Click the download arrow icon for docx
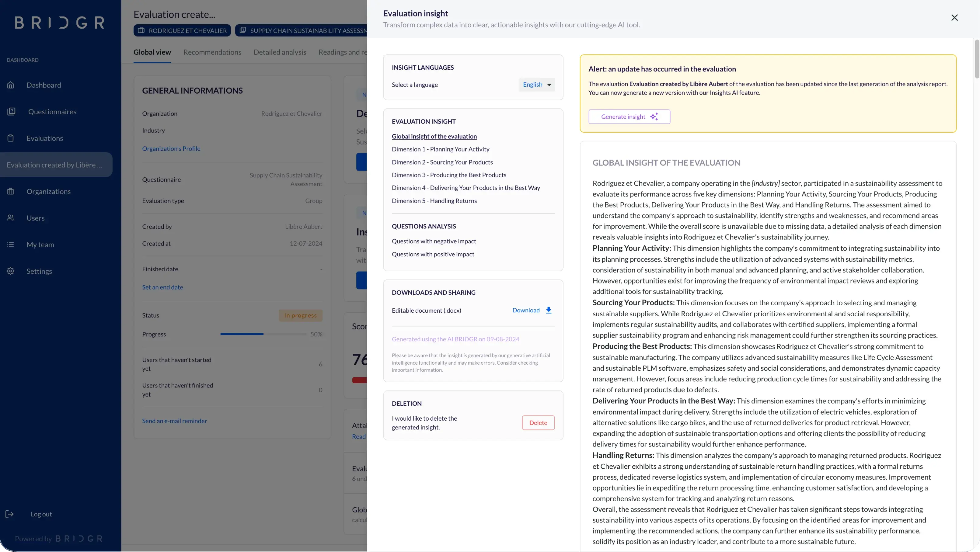This screenshot has width=980, height=552. pos(549,310)
